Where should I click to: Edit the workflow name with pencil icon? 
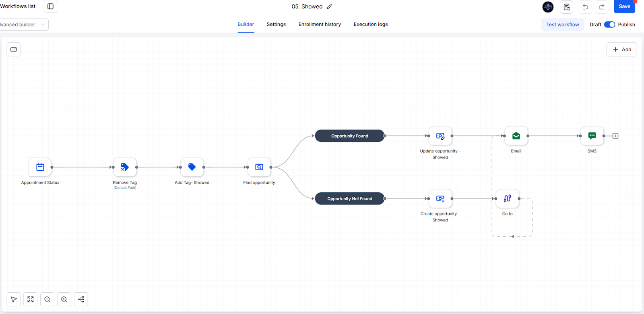pyautogui.click(x=330, y=6)
